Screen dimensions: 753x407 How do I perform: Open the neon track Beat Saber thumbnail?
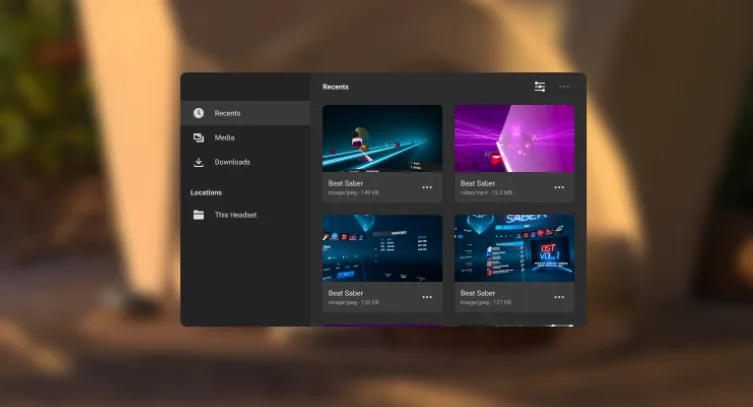click(382, 139)
